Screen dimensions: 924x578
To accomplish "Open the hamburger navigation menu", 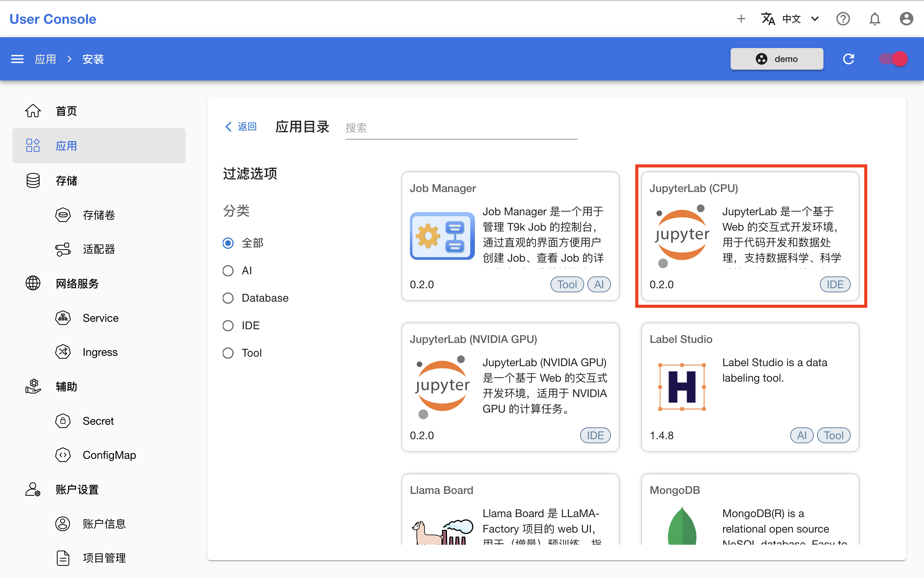I will pyautogui.click(x=17, y=59).
